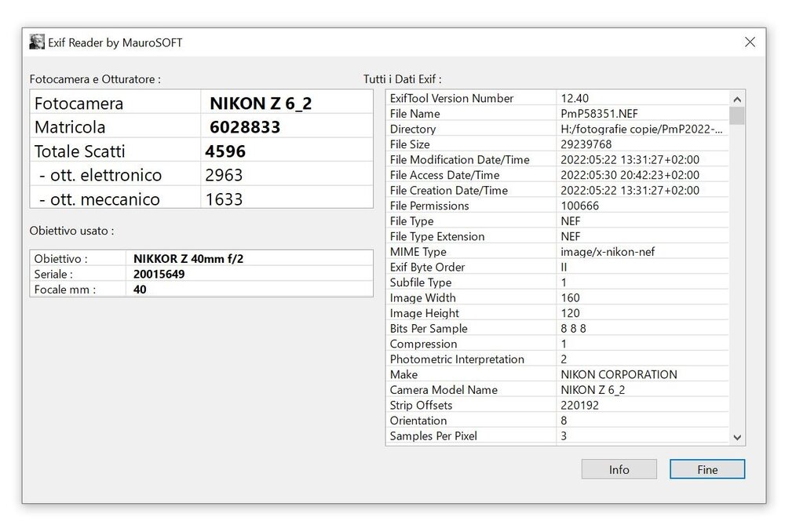Image resolution: width=785 pixels, height=532 pixels.
Task: Select the File Modification Date/Time row
Action: point(557,159)
